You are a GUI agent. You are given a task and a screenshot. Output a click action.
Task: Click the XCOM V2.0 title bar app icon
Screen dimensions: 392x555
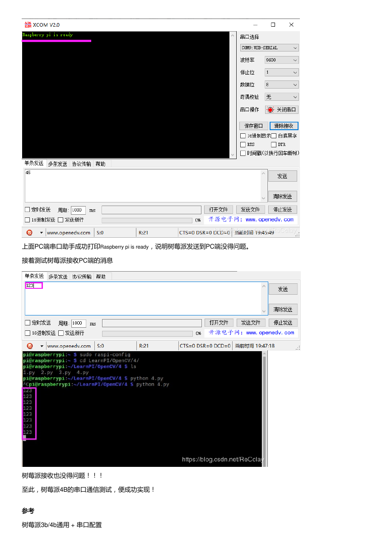tap(28, 24)
